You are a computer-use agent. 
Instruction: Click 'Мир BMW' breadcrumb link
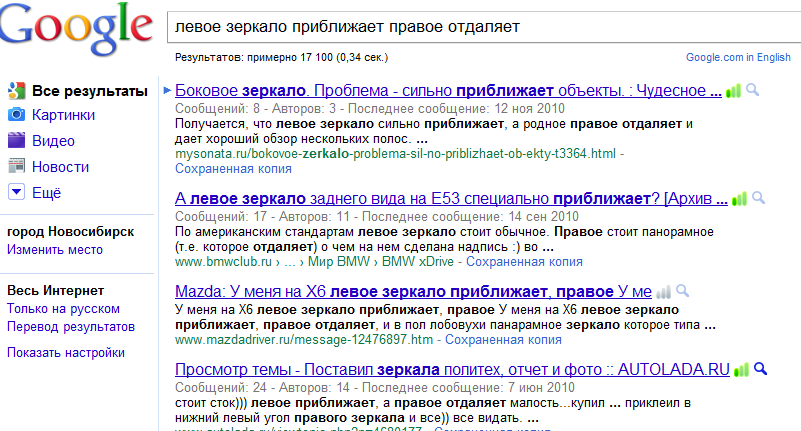click(339, 261)
